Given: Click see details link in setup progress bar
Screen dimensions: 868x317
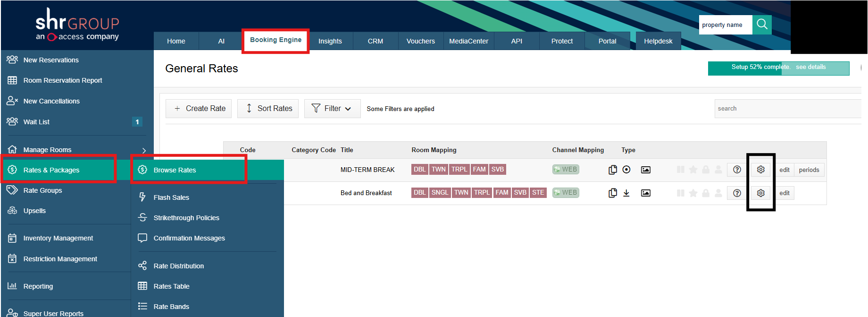Looking at the screenshot, I should pos(811,67).
